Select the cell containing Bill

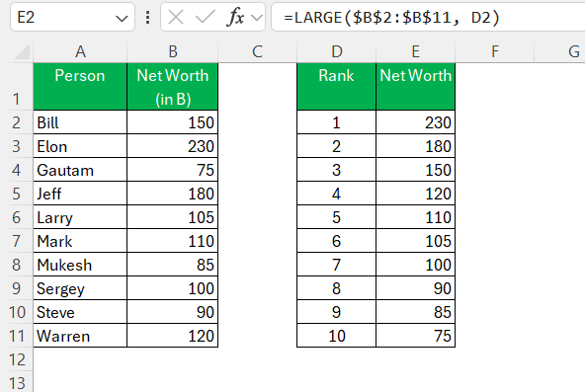point(80,122)
